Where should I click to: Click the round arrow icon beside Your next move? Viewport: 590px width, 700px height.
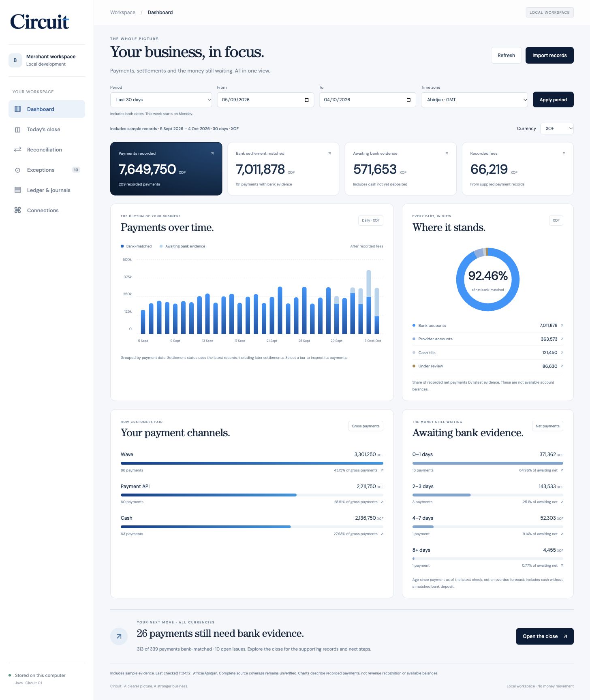click(119, 636)
